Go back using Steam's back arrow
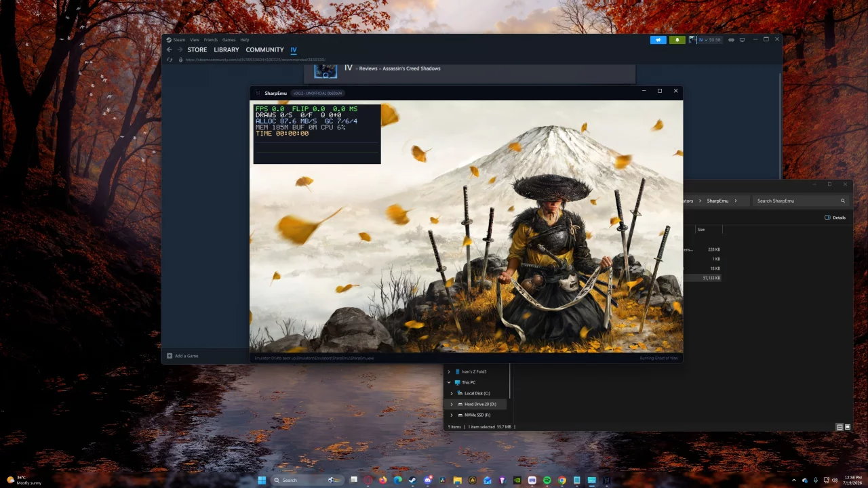The width and height of the screenshot is (868, 488). (x=170, y=49)
